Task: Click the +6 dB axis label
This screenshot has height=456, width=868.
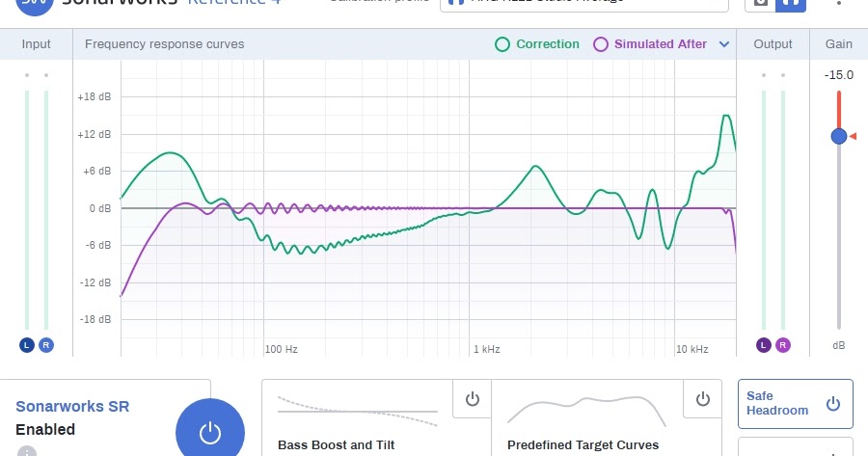Action: click(96, 171)
